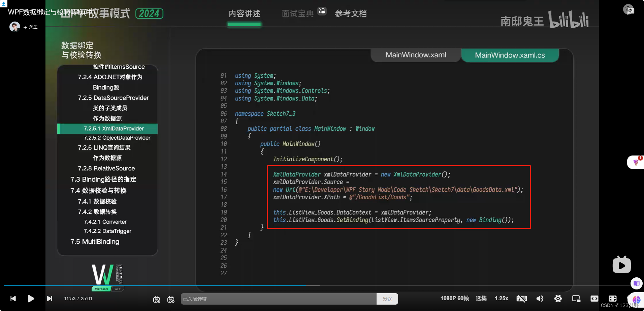
Task: Select 7.4 数据校验与转换 outline item
Action: [98, 191]
